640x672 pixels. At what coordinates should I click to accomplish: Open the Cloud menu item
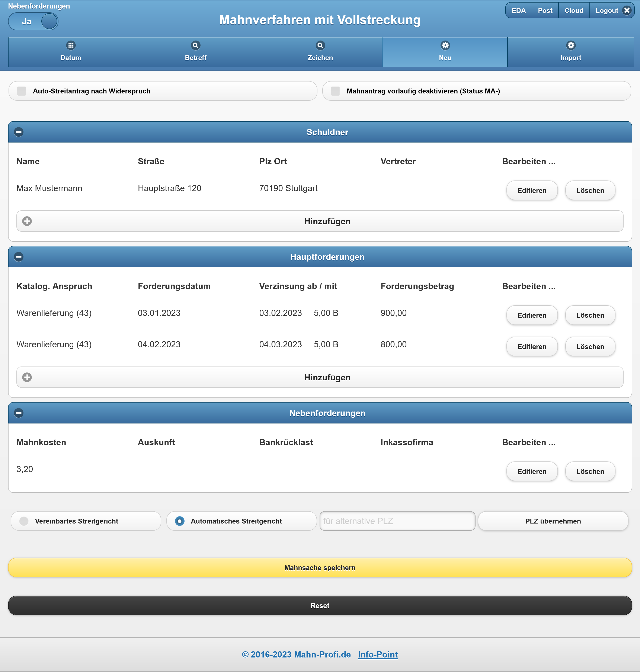(573, 11)
